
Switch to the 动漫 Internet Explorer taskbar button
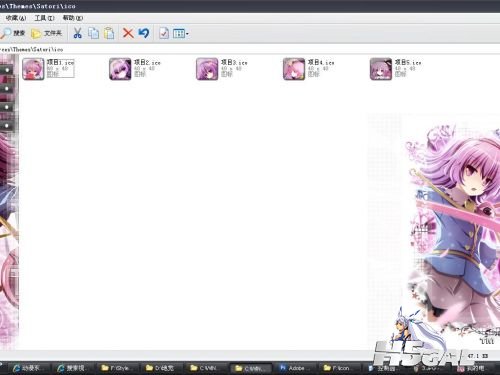click(x=29, y=368)
